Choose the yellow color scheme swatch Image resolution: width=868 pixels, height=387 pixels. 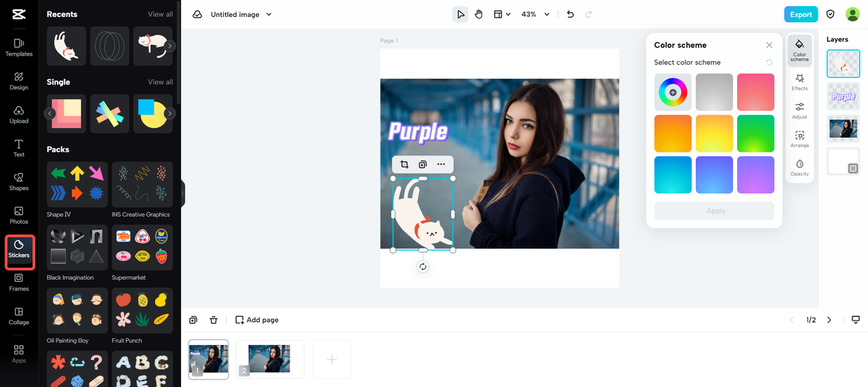pyautogui.click(x=714, y=134)
